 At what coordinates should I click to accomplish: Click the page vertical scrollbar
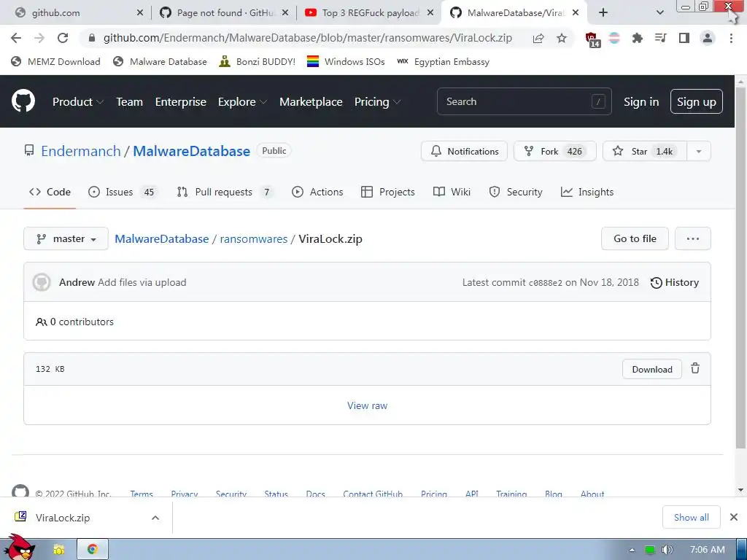pyautogui.click(x=740, y=267)
